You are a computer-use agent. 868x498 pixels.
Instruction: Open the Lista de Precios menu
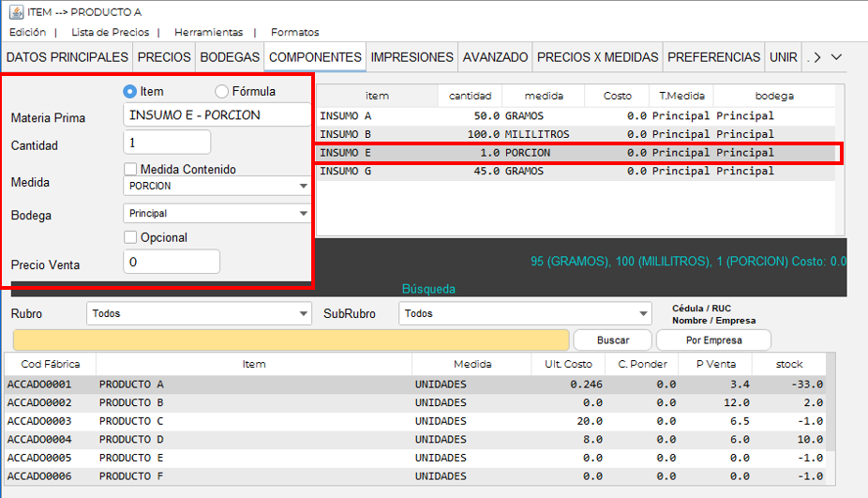[x=110, y=32]
